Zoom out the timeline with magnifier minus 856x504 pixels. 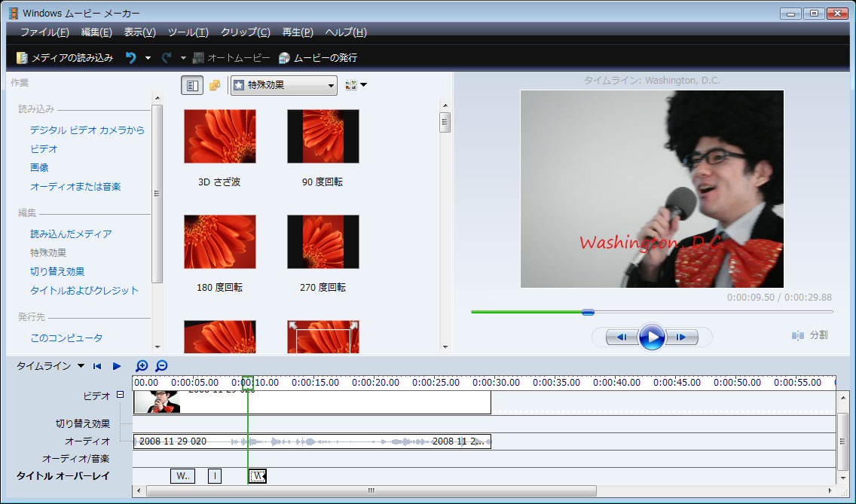tap(161, 366)
